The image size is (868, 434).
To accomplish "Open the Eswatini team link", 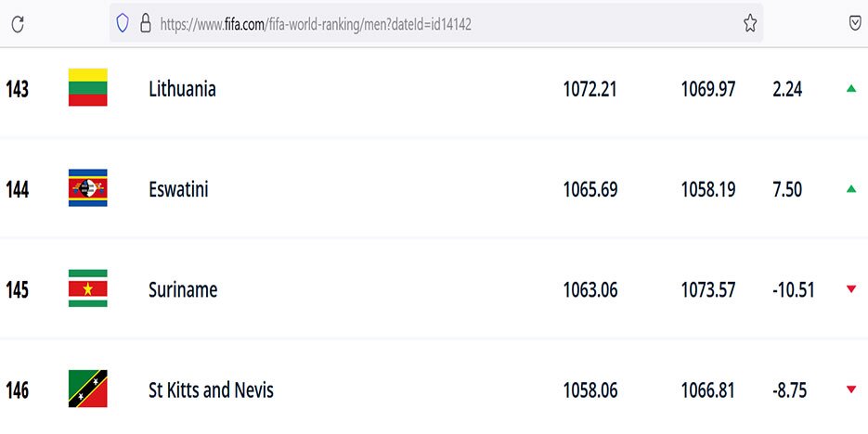I will (178, 189).
